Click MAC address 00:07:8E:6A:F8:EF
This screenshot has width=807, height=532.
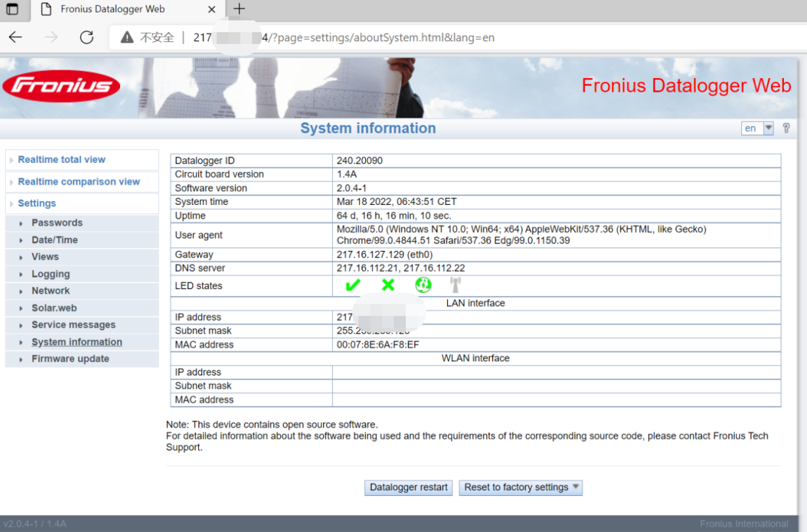[378, 345]
